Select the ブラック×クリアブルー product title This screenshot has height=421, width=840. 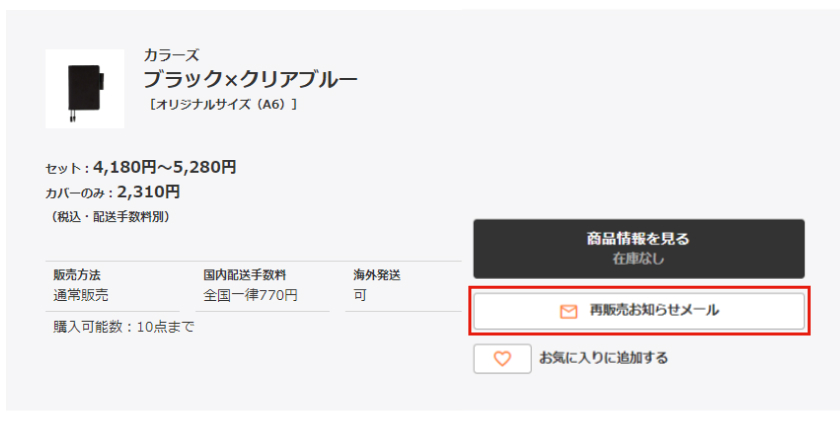250,79
